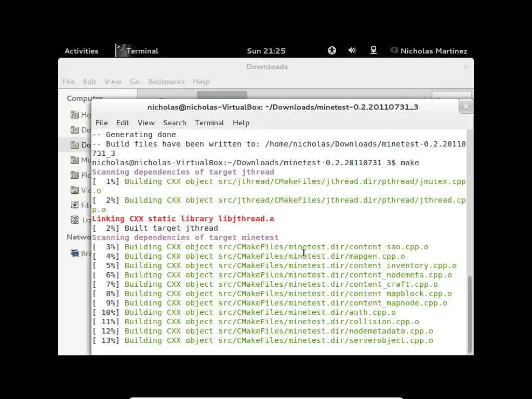Open Edit menu in Downloads window
The width and height of the screenshot is (532, 399).
[x=89, y=82]
